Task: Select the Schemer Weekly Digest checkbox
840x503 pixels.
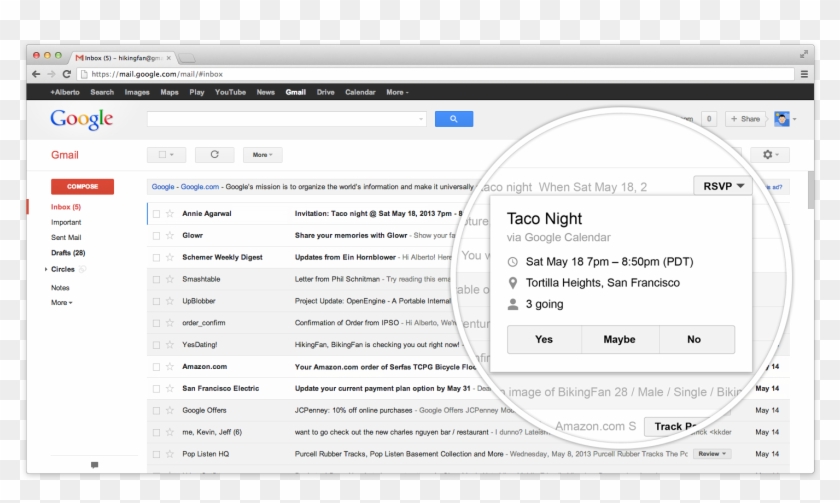Action: 156,258
